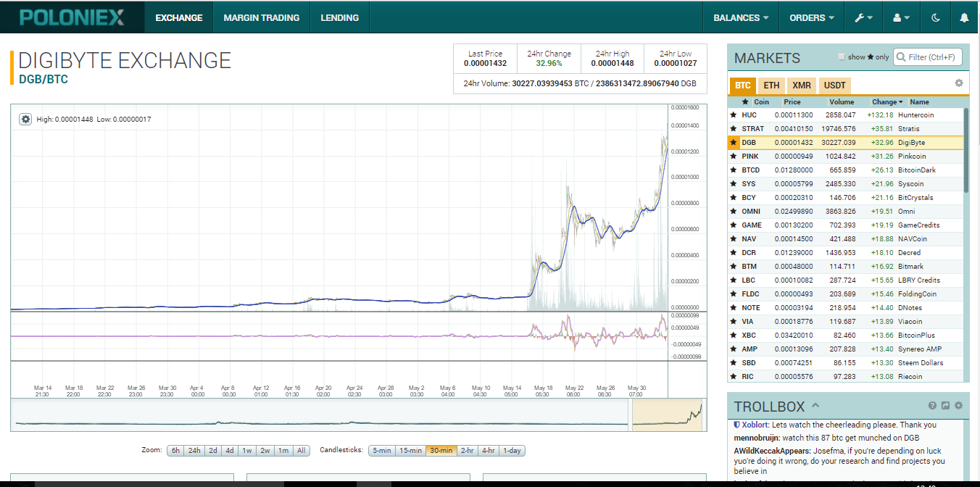Viewport: 980px width, 487px height.
Task: Select the VIA Viacoin market row
Action: (845, 322)
